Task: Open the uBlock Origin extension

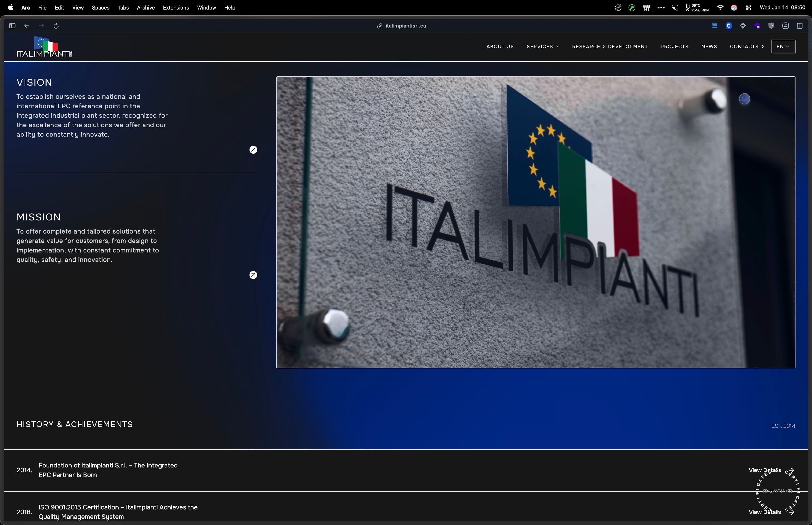Action: [x=771, y=26]
